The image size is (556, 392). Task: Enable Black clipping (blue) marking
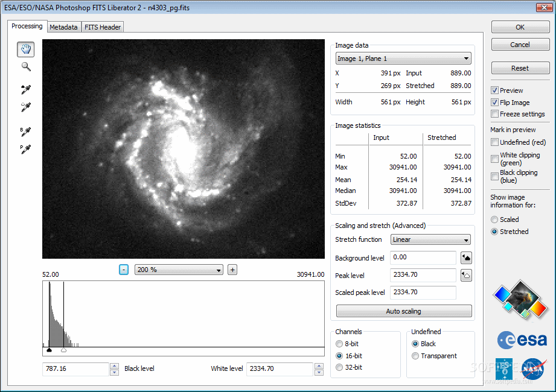tap(494, 176)
